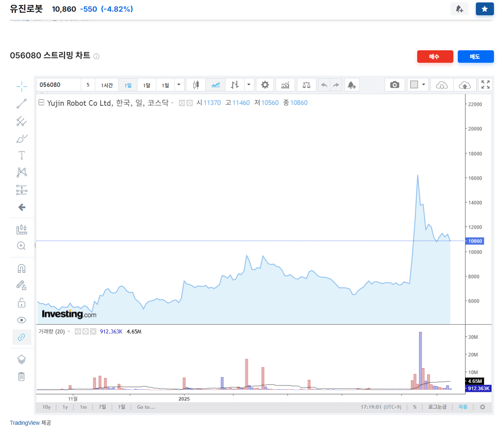Click the red 매수 buy button
The height and width of the screenshot is (428, 504).
coord(435,56)
